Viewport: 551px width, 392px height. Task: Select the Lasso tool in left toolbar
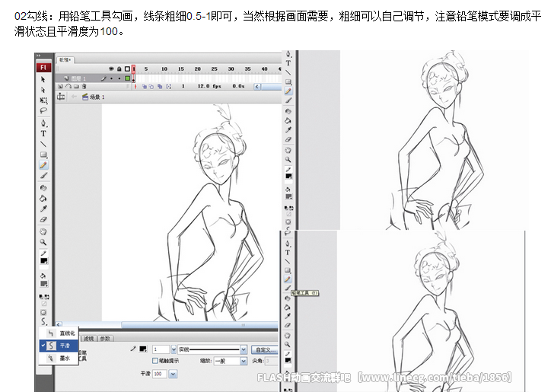(x=43, y=110)
